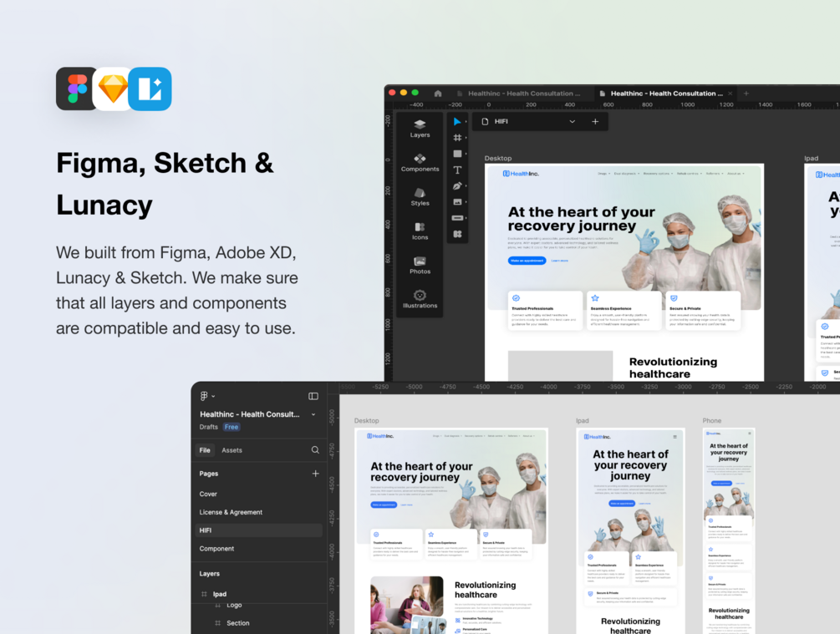Image resolution: width=840 pixels, height=634 pixels.
Task: Add a new page in Figma Pages
Action: point(316,474)
